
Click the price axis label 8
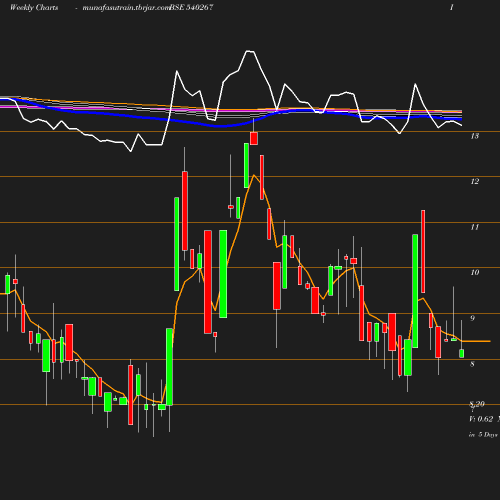(x=472, y=364)
